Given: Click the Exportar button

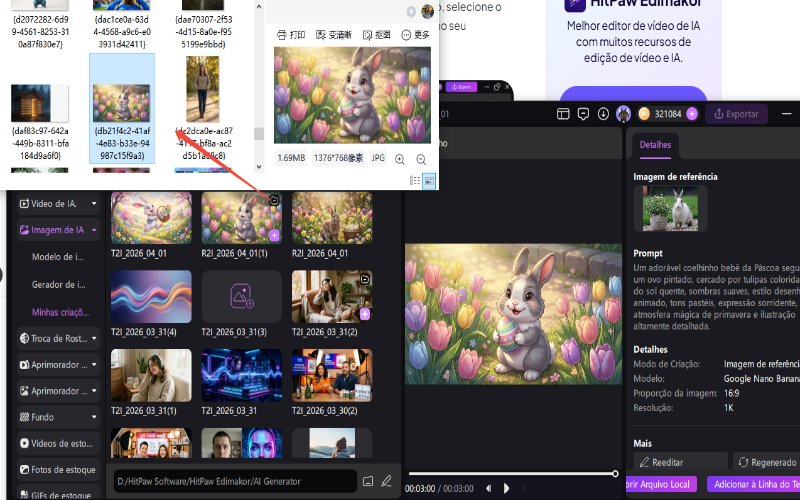Looking at the screenshot, I should pyautogui.click(x=736, y=114).
